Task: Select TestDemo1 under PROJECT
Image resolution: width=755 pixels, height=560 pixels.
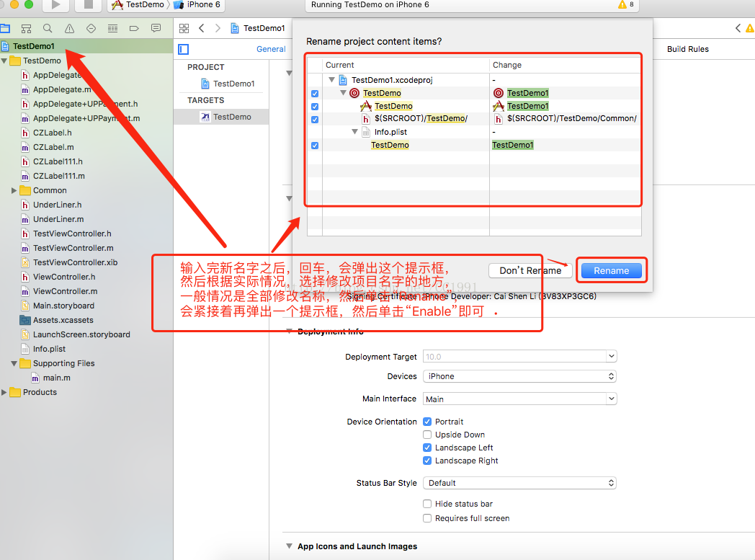Action: pos(228,84)
